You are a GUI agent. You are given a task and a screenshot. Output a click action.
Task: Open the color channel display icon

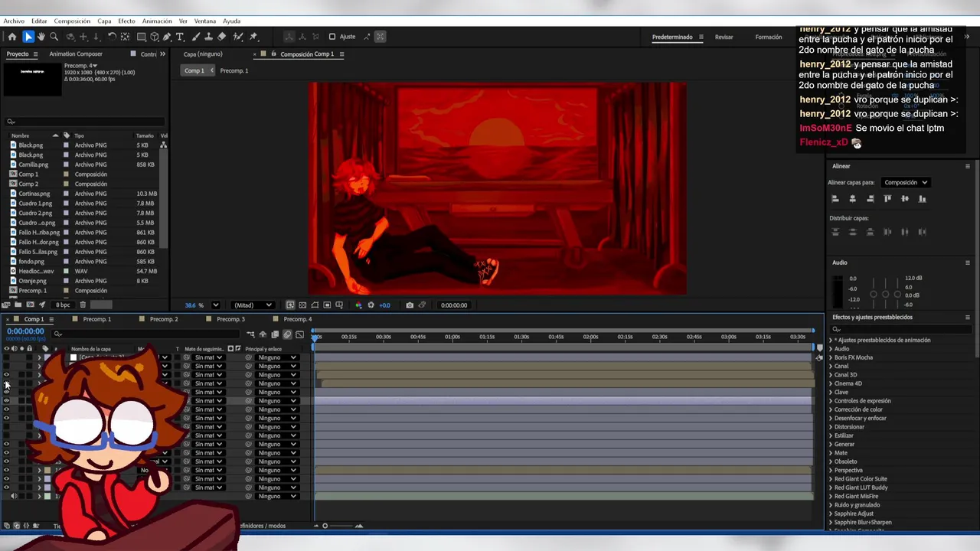click(x=358, y=305)
